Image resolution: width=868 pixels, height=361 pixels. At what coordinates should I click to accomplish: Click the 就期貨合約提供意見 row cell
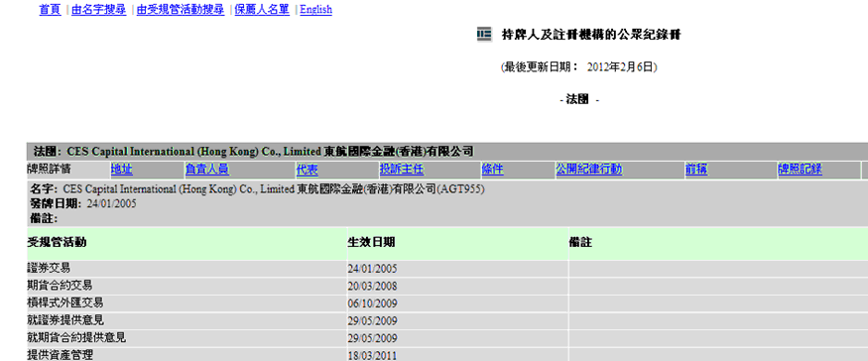point(186,338)
